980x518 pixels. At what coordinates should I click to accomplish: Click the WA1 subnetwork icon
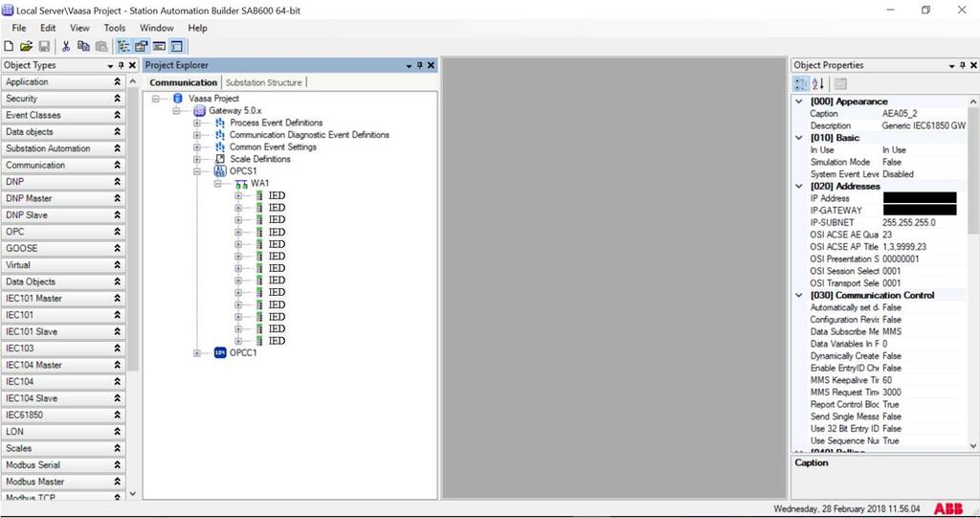pos(241,184)
